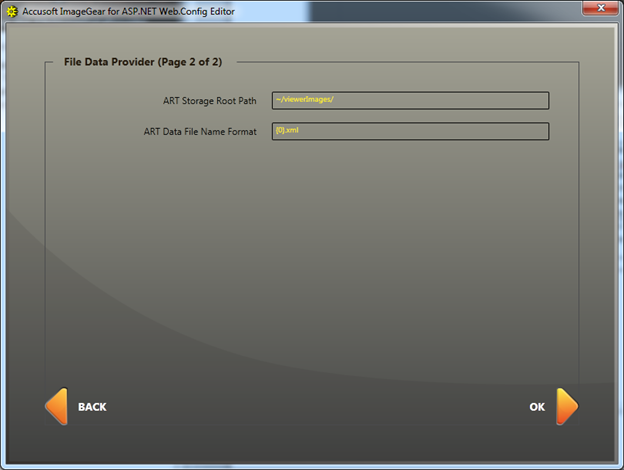
Task: Click the orange Back arrow icon
Action: pos(57,406)
